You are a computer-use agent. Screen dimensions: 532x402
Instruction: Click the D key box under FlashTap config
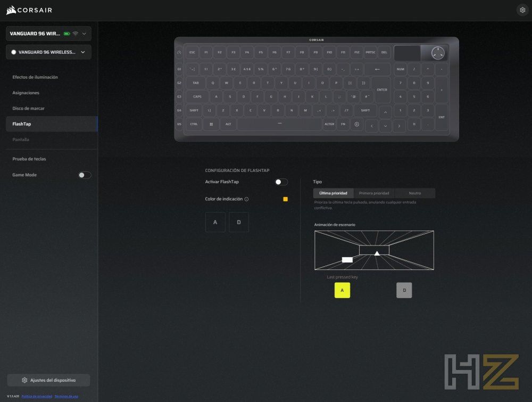point(239,222)
